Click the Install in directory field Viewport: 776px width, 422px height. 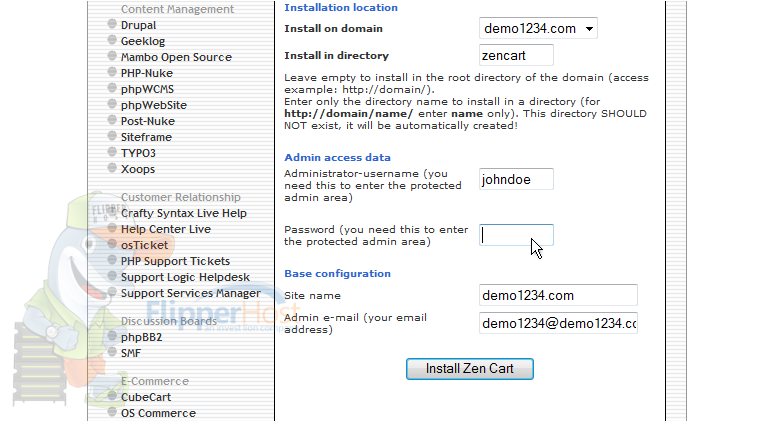coord(516,55)
